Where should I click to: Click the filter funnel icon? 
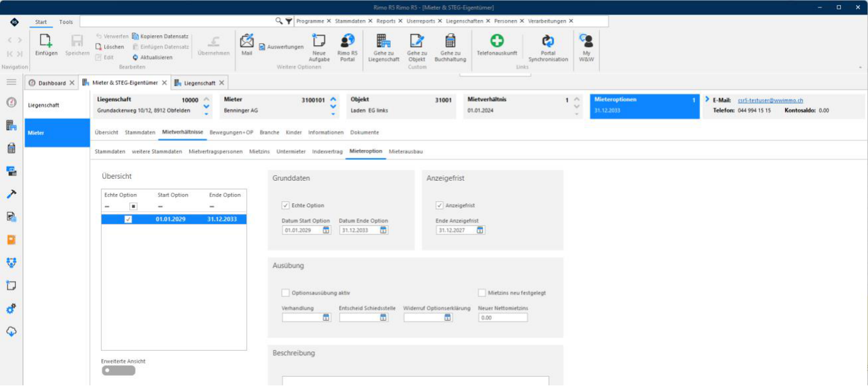pos(289,21)
